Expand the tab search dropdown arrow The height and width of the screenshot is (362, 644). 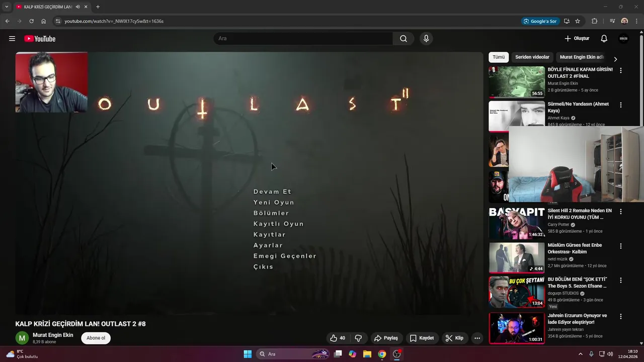(7, 7)
